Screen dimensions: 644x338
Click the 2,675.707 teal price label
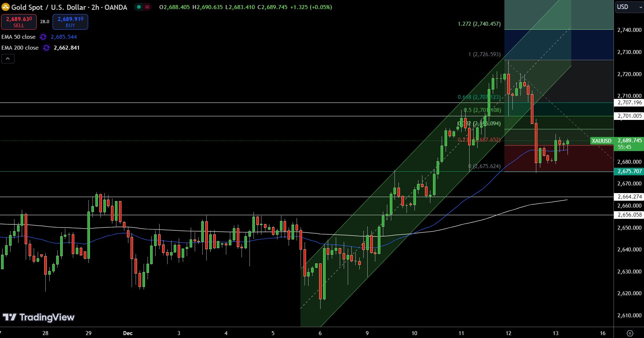(629, 171)
